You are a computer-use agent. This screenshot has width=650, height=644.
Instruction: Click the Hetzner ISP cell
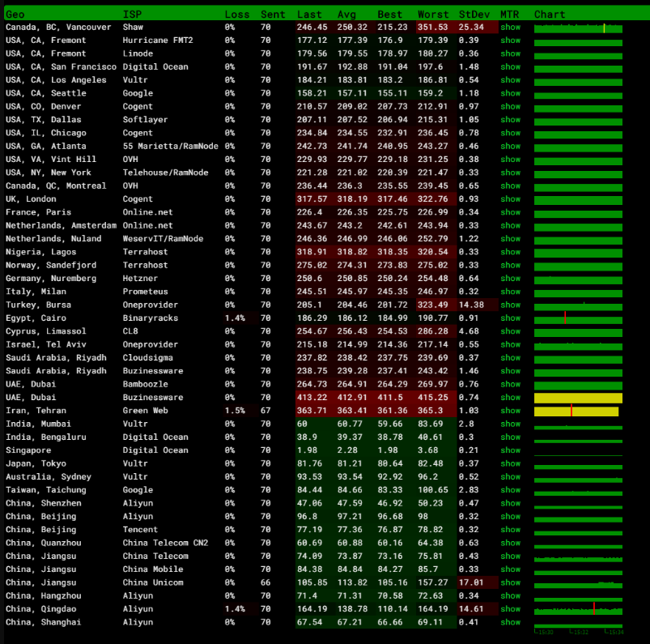point(140,279)
